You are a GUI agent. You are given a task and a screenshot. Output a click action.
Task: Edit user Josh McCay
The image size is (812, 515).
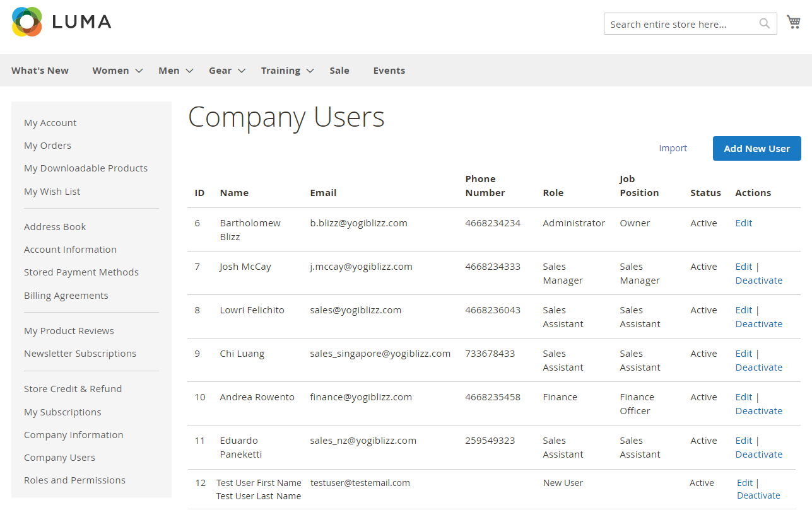pyautogui.click(x=744, y=267)
